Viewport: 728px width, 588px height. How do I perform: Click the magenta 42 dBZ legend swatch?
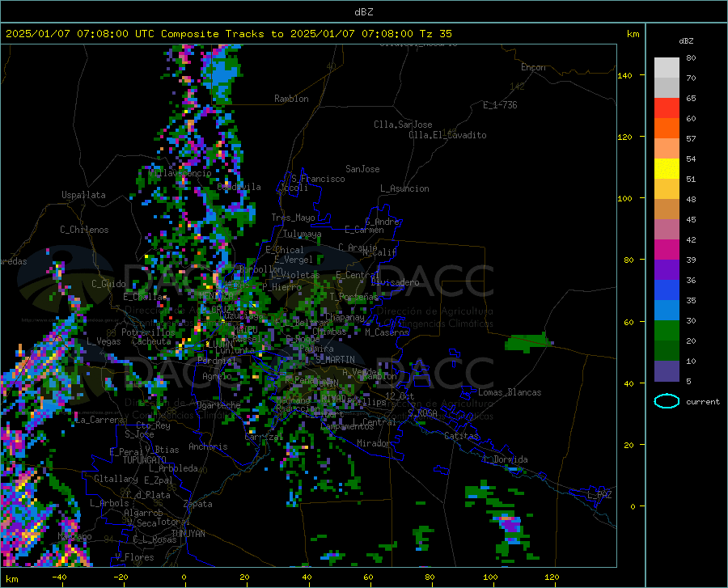pos(667,250)
